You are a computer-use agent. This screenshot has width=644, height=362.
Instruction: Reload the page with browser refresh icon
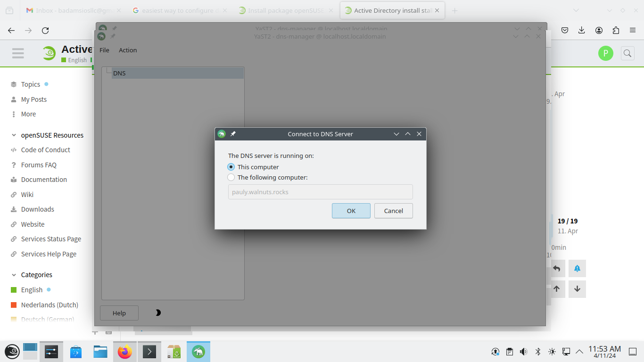pos(45,30)
